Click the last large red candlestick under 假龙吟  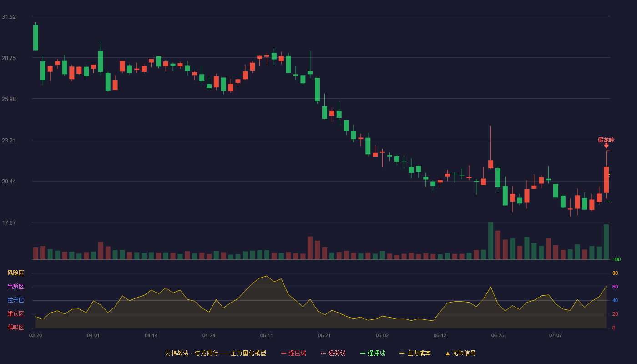click(x=606, y=180)
